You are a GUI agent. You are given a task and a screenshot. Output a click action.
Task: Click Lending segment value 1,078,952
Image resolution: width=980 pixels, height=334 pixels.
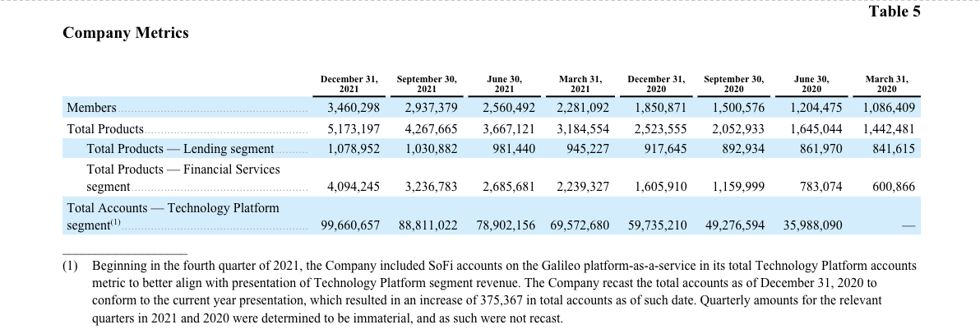pyautogui.click(x=354, y=149)
